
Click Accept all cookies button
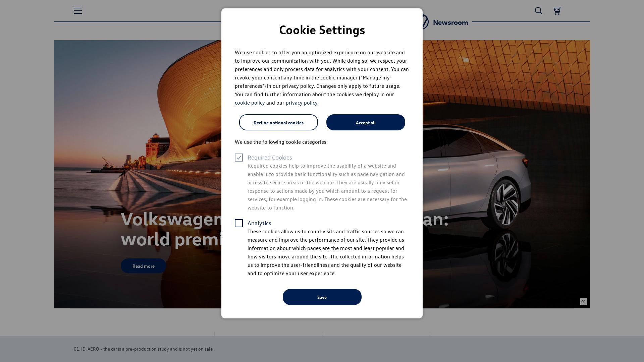(x=365, y=122)
